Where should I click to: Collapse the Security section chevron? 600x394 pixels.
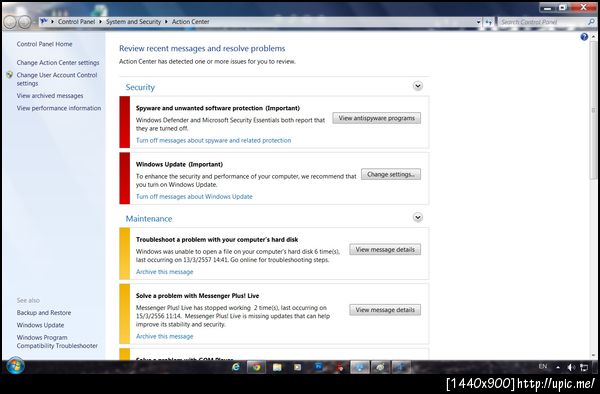click(x=418, y=86)
